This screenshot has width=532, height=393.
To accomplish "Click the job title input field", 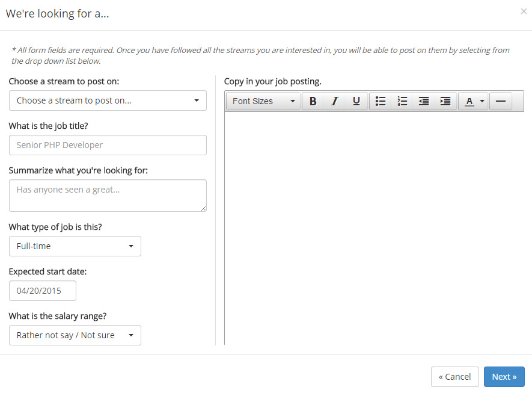I will (x=108, y=145).
